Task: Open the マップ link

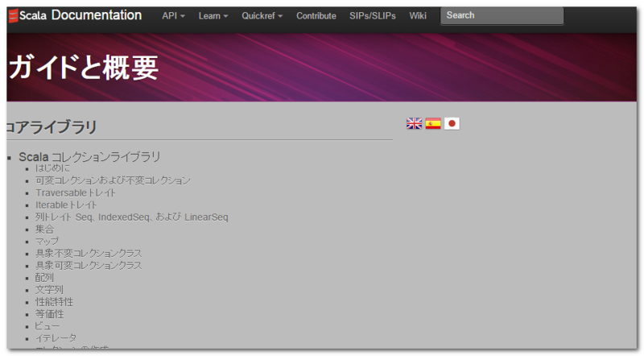Action: 47,242
